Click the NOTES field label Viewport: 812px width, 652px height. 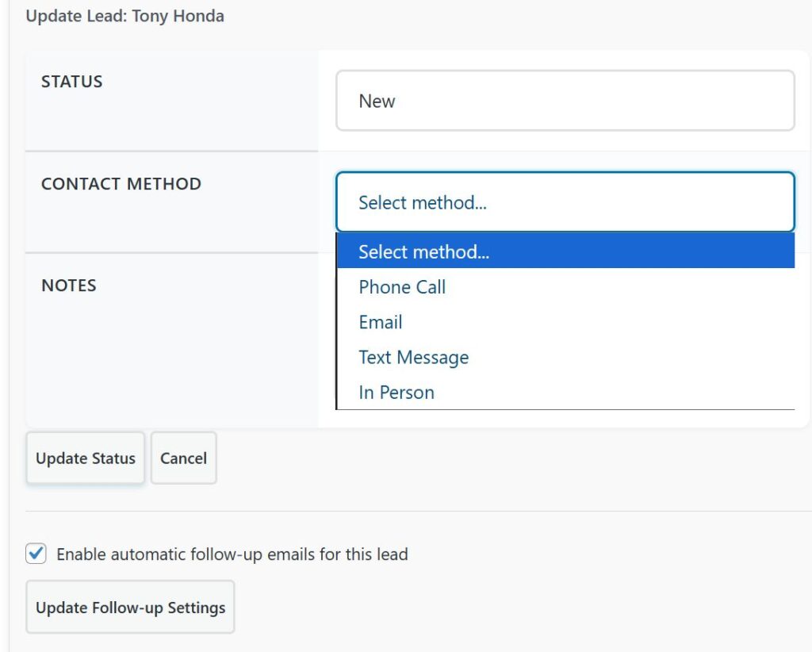[x=68, y=286]
